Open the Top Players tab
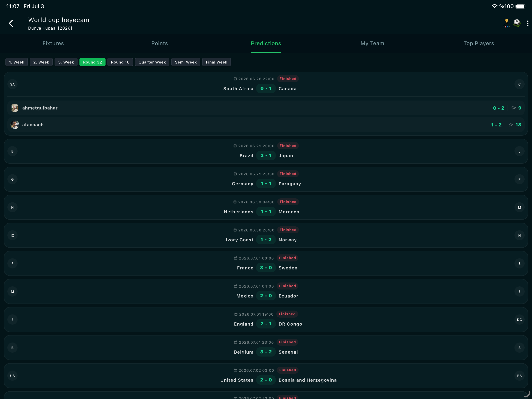This screenshot has height=399, width=532. coord(479,43)
